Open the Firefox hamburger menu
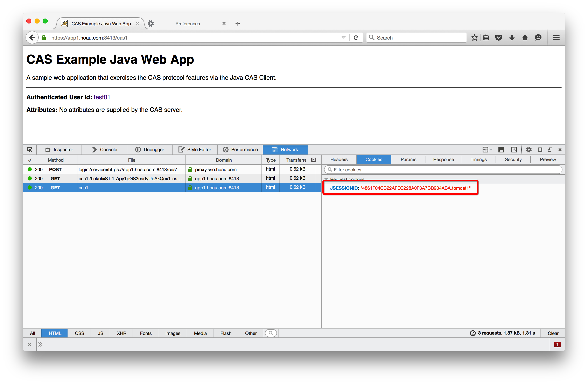The image size is (588, 384). pyautogui.click(x=556, y=37)
